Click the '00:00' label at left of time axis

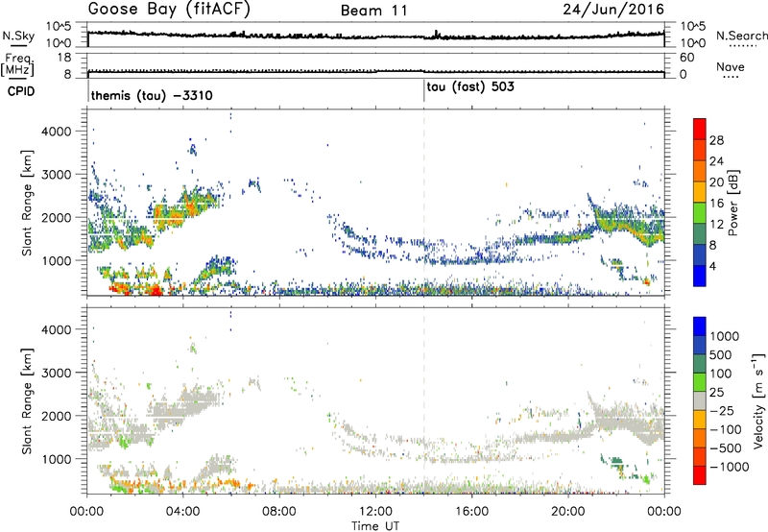87,512
